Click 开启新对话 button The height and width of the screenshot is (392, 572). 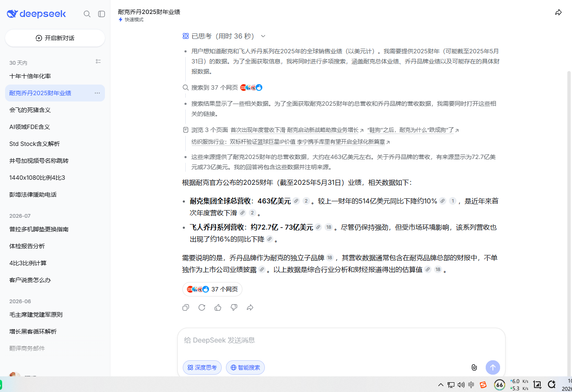point(55,38)
